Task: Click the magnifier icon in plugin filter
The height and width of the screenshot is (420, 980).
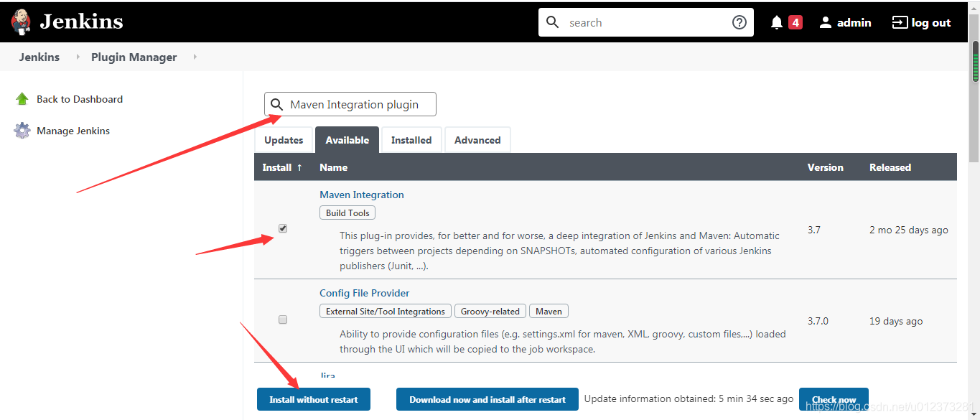Action: (276, 105)
